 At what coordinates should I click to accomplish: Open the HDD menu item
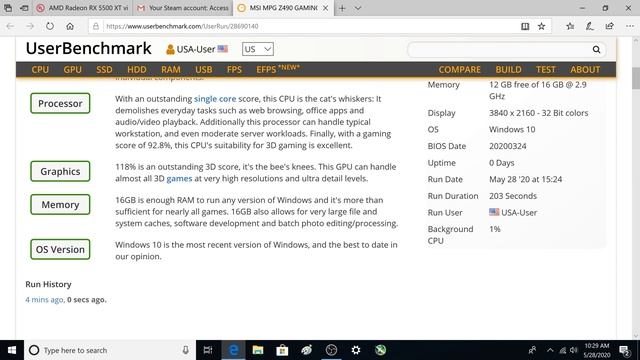coord(137,69)
